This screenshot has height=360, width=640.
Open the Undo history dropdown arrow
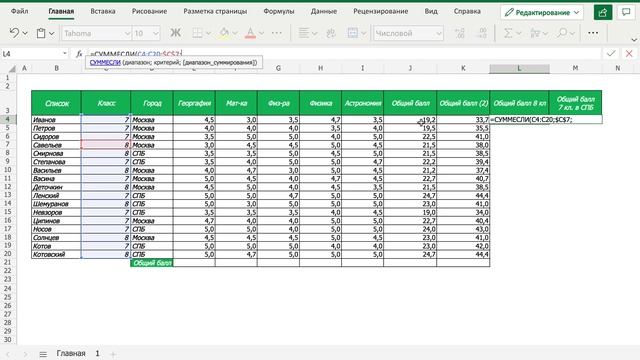25,33
